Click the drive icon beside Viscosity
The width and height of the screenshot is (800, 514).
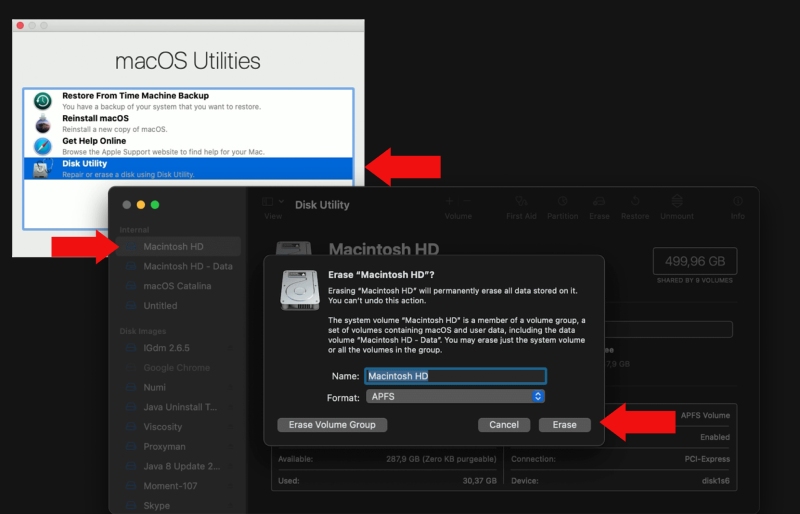click(x=131, y=427)
